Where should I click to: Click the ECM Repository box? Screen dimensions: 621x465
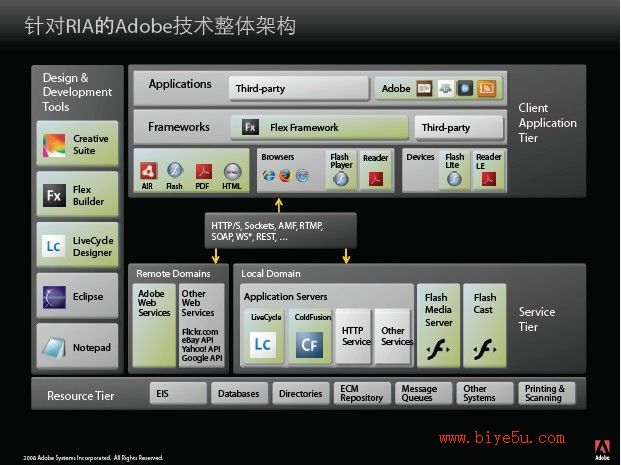coord(362,393)
